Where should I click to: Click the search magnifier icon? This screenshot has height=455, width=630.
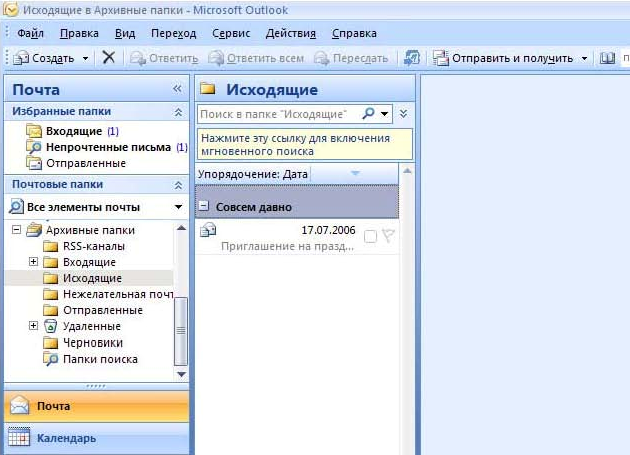368,114
